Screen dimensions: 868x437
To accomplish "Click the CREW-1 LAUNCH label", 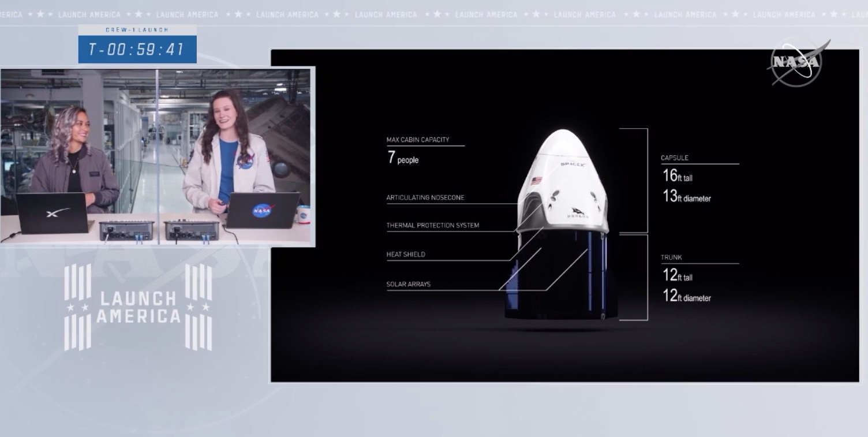I will pyautogui.click(x=136, y=29).
